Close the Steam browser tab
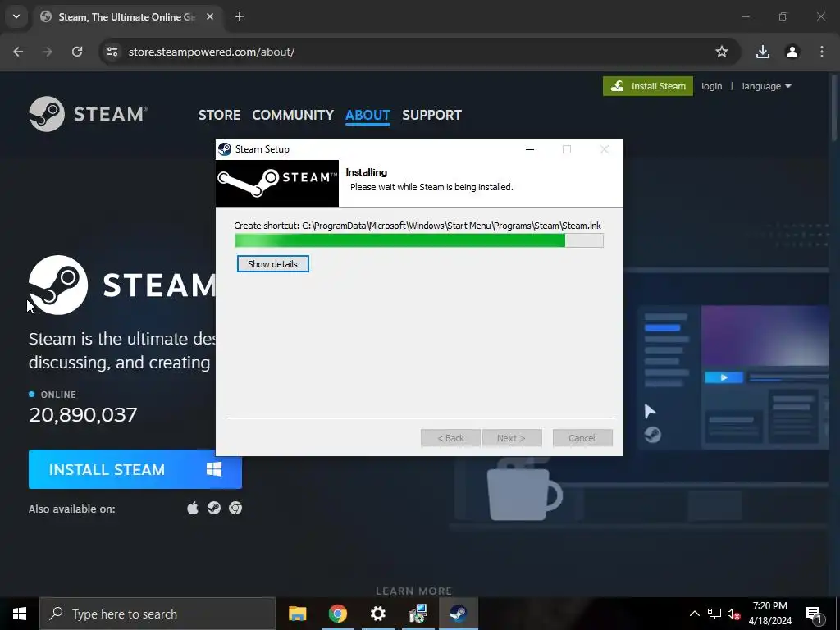Image resolution: width=840 pixels, height=630 pixels. pyautogui.click(x=210, y=16)
